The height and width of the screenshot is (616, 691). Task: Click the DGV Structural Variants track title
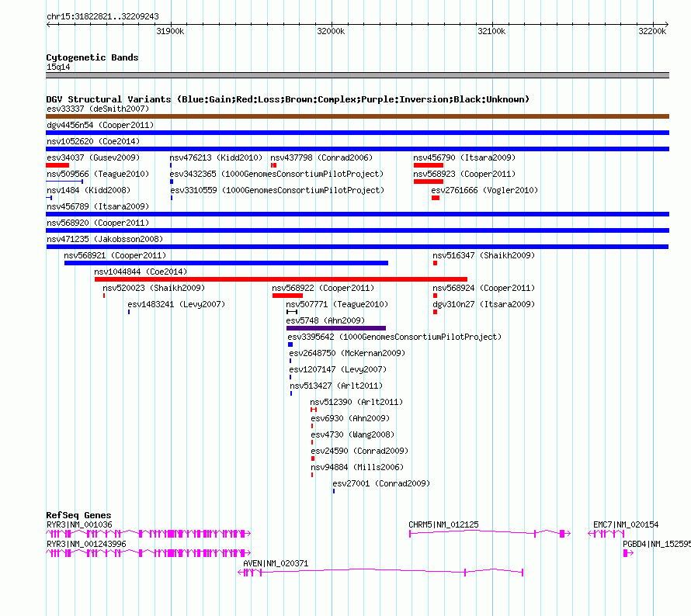pyautogui.click(x=287, y=99)
